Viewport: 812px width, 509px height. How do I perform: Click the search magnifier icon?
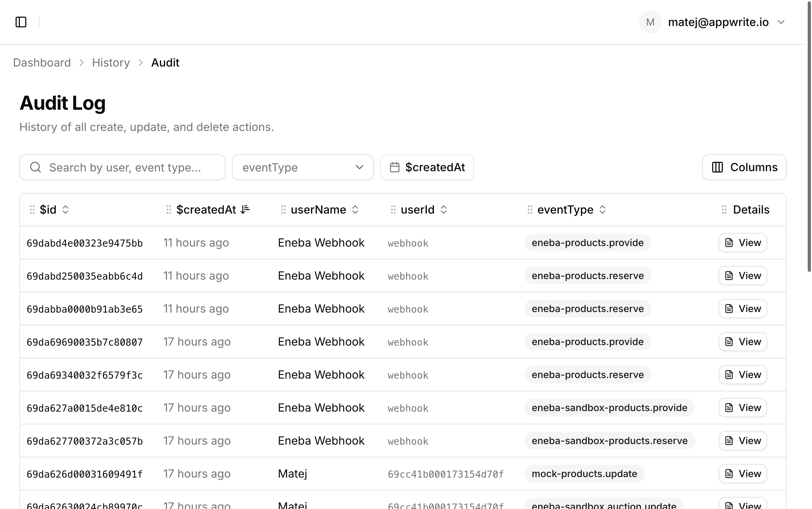tap(35, 167)
